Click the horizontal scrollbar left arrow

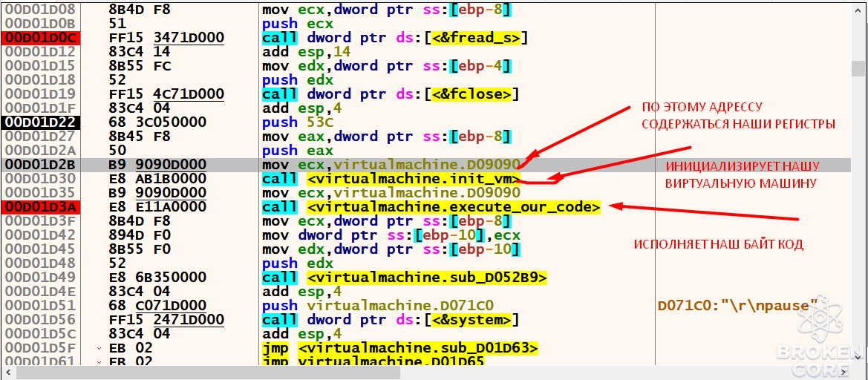pos(9,373)
